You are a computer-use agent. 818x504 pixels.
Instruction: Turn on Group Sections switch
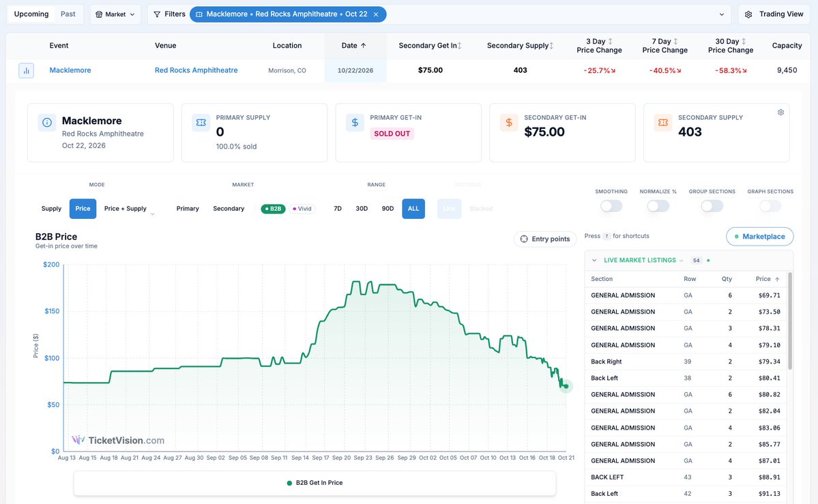[712, 206]
